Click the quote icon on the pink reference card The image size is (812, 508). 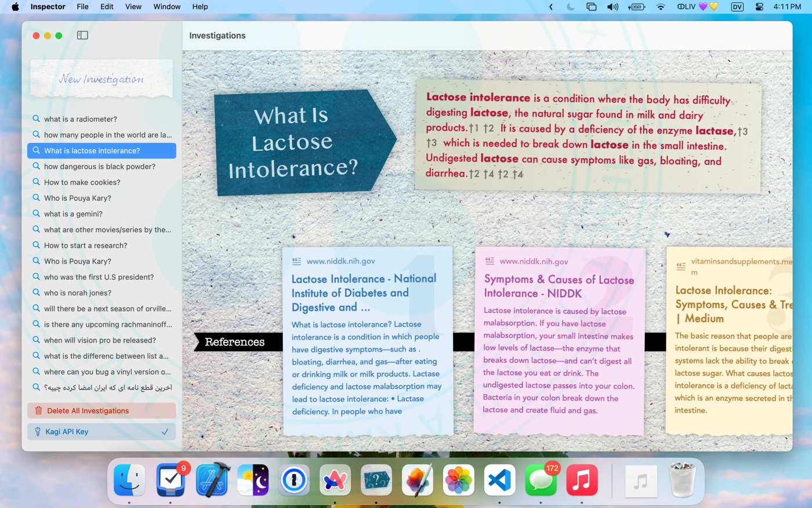coord(490,261)
